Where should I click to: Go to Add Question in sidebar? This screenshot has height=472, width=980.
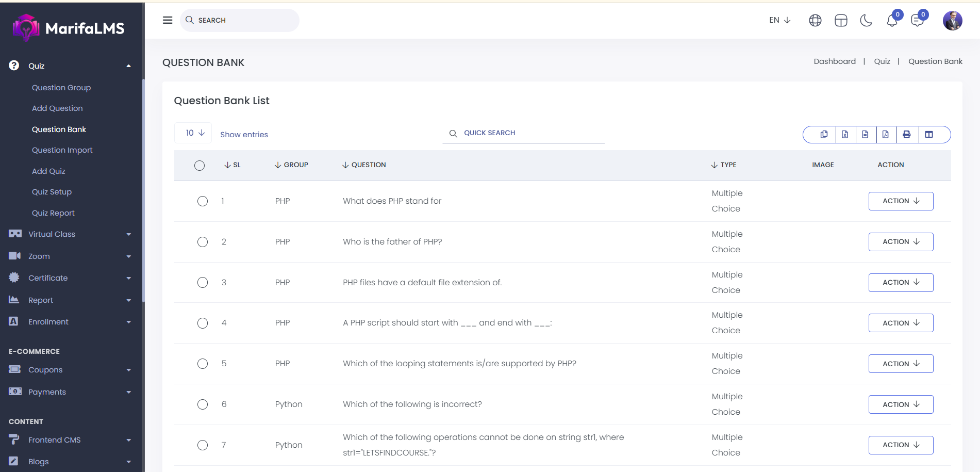[57, 108]
